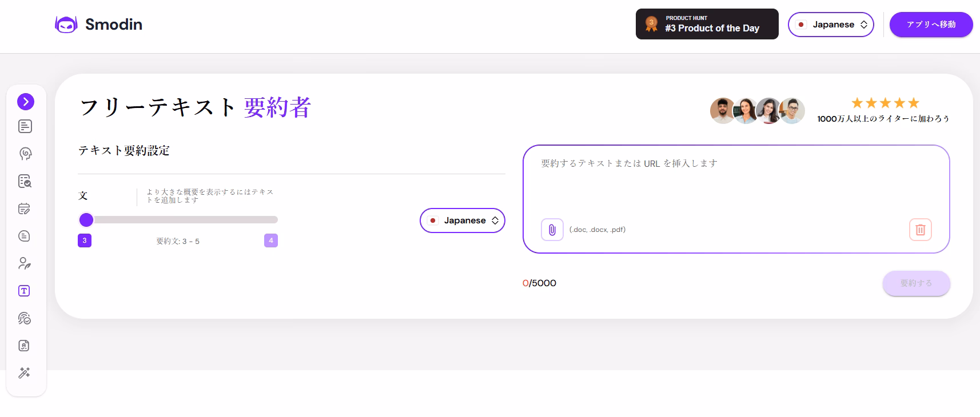Click the magic wand sidebar icon
Viewport: 980px width, 417px height.
point(24,373)
